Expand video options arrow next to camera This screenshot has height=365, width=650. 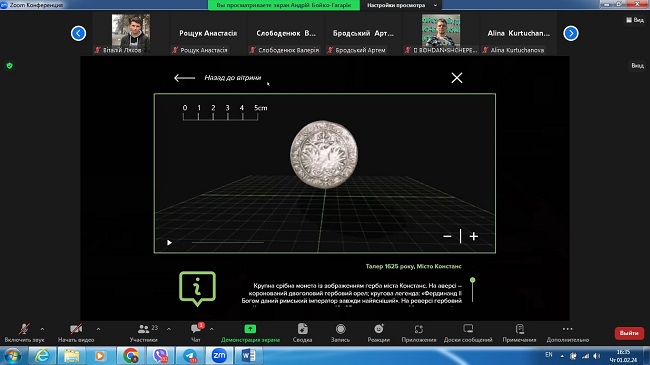pos(98,329)
